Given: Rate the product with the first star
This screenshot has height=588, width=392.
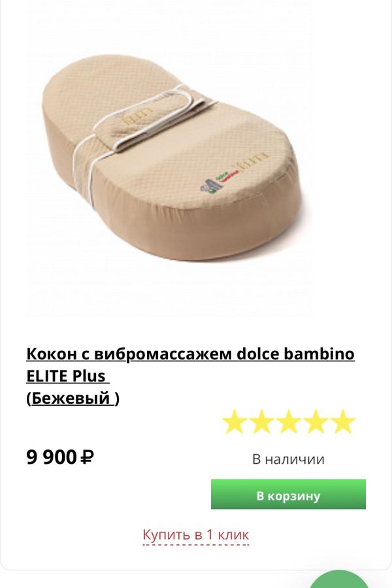Looking at the screenshot, I should (235, 421).
